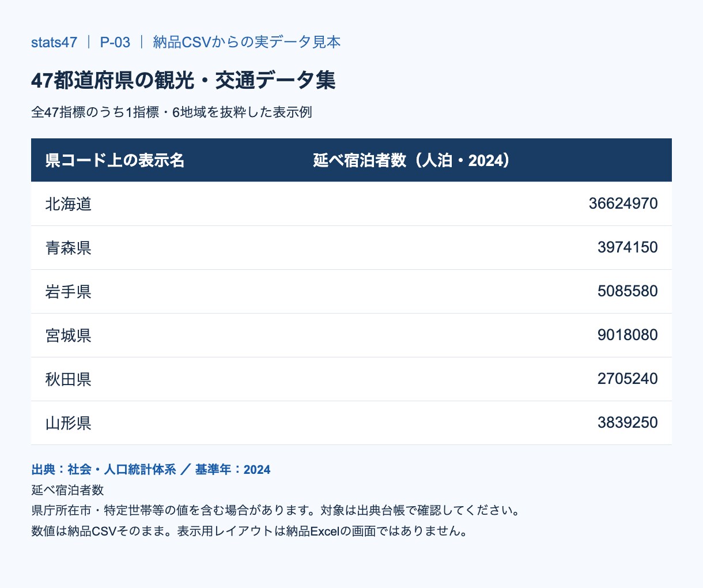Select the 北海道 row name cell
The width and height of the screenshot is (703, 588).
pos(69,204)
